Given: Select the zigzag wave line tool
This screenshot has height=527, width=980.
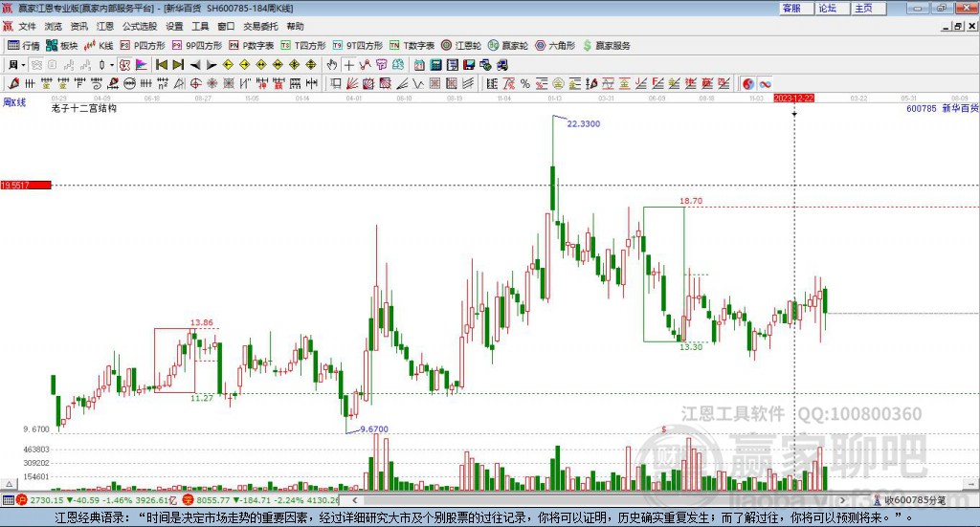Looking at the screenshot, I should pyautogui.click(x=418, y=83).
